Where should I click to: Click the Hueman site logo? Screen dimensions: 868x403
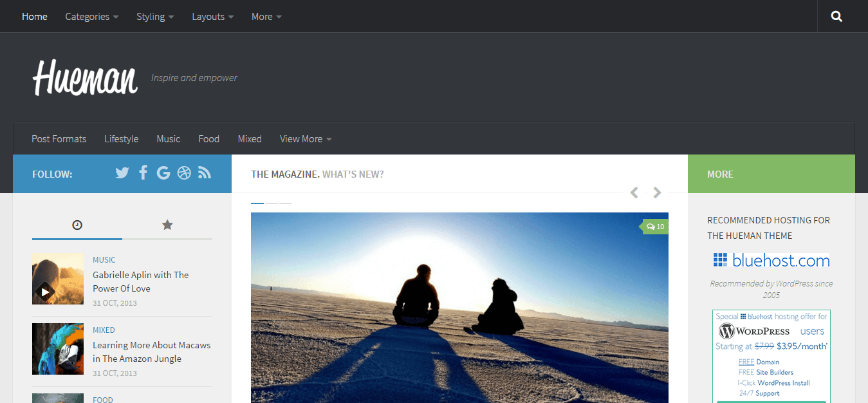tap(86, 78)
